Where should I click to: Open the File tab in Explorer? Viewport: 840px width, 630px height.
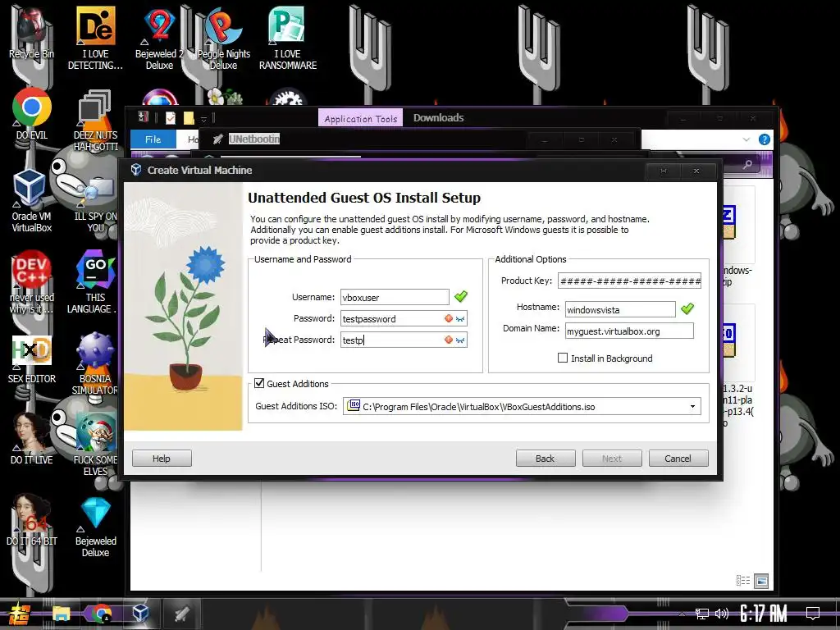153,139
